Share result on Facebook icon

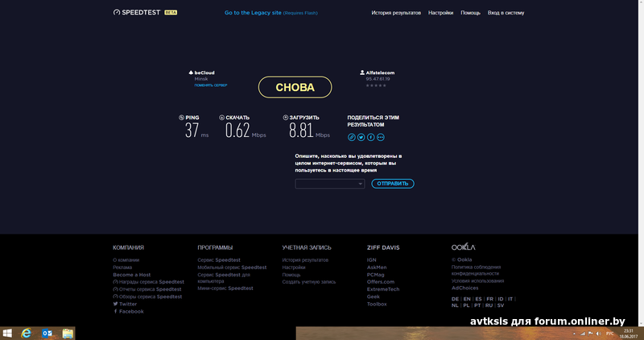pyautogui.click(x=371, y=137)
